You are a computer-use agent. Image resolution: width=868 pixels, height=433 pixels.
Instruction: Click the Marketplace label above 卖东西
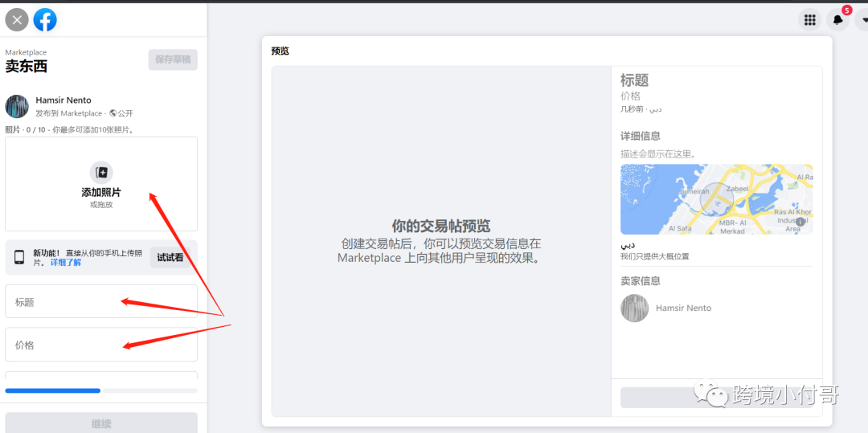click(26, 52)
